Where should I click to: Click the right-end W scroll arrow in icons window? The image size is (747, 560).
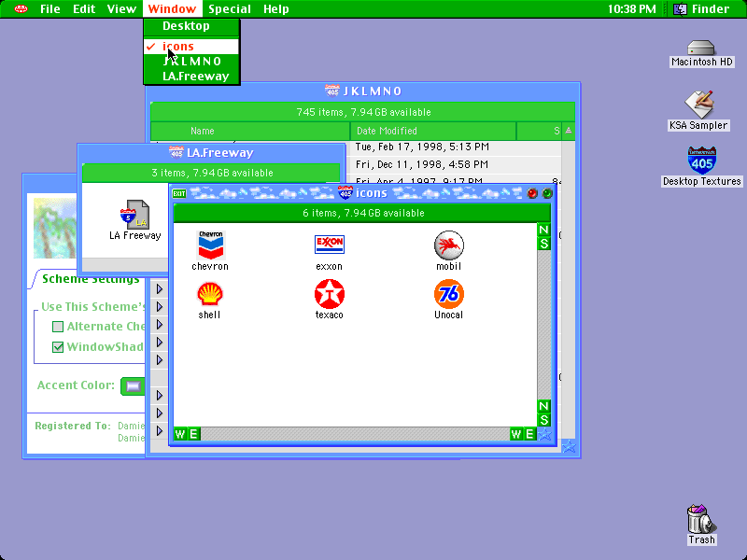point(516,434)
